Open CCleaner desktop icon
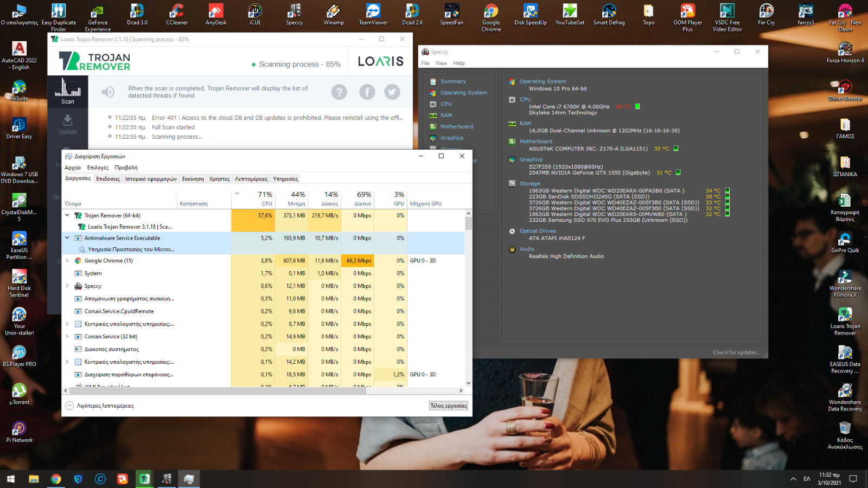The height and width of the screenshot is (488, 868). pos(177,15)
